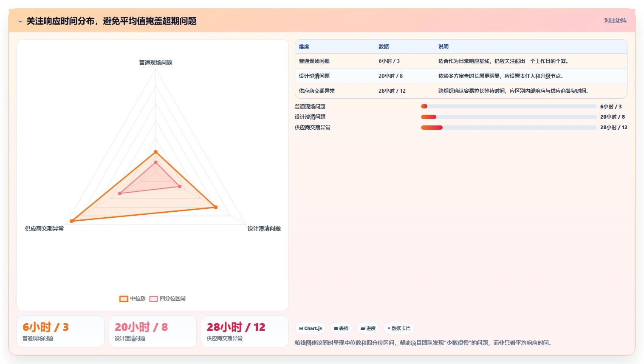Click the footer note starting 箱线图建议
This screenshot has width=644, height=364.
point(424,343)
